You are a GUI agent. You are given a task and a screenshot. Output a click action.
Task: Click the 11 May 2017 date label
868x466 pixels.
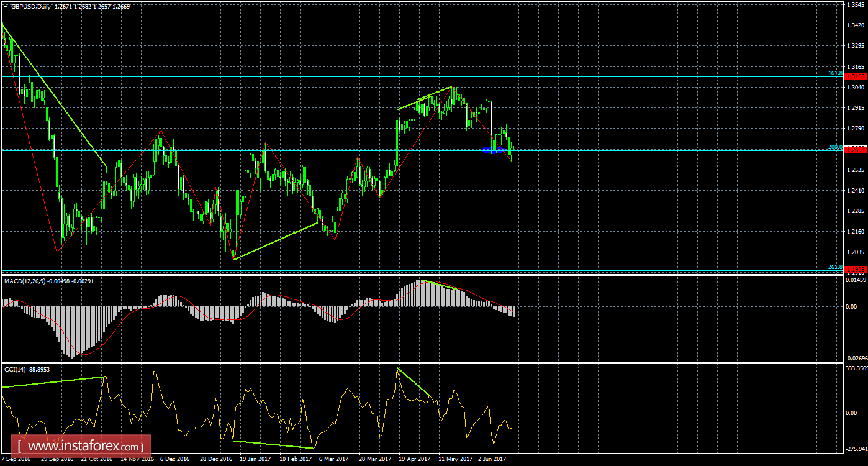tap(454, 460)
